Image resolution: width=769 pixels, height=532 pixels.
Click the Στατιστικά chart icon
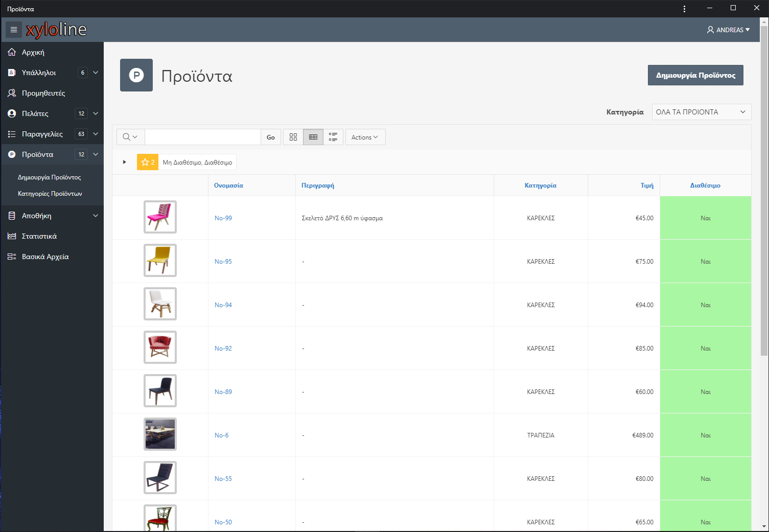point(12,236)
